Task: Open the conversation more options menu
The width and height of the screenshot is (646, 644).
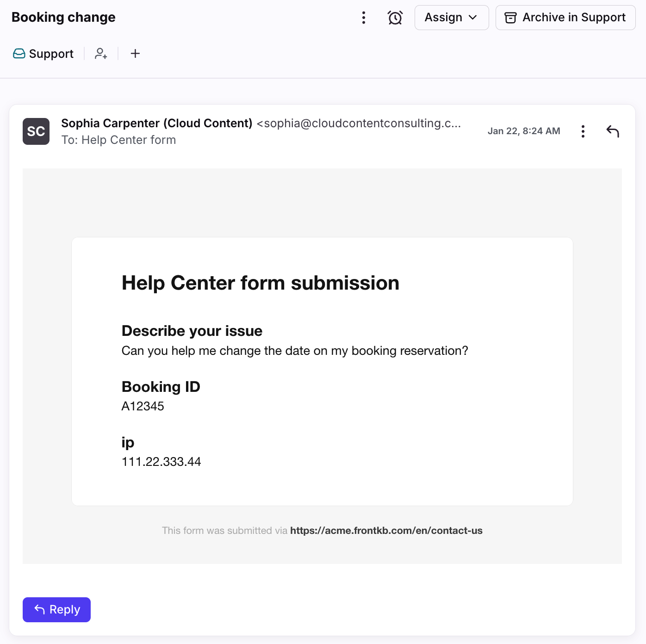Action: (364, 18)
